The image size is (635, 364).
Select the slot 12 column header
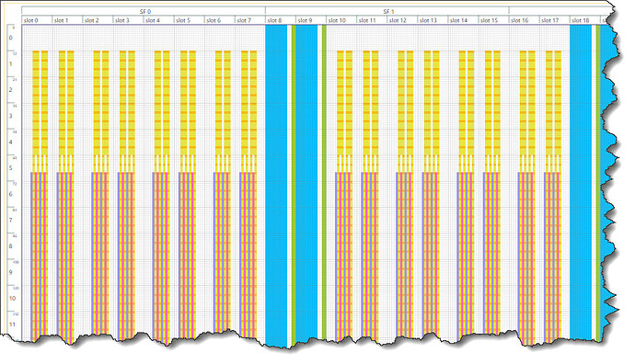click(x=402, y=20)
